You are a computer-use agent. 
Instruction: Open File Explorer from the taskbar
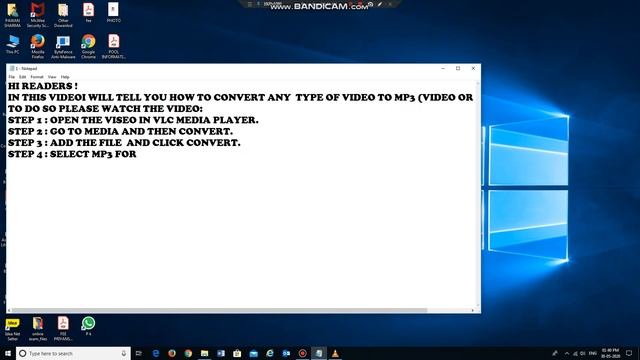pos(204,353)
